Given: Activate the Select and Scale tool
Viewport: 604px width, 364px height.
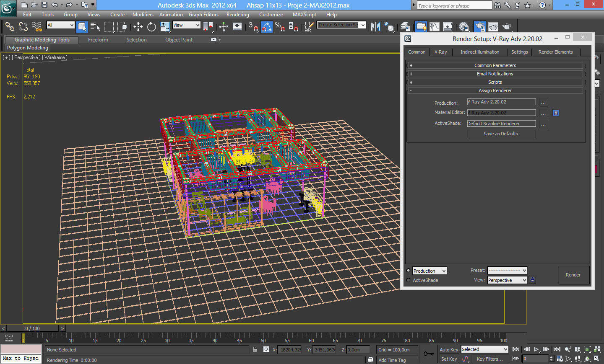Looking at the screenshot, I should coord(165,27).
